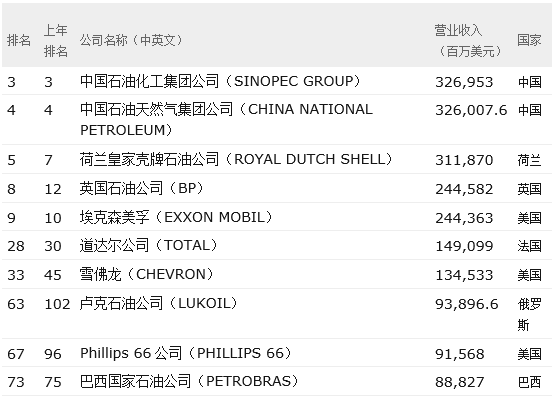This screenshot has height=399, width=555.
Task: Select the 俄罗斯 country cell
Action: pyautogui.click(x=530, y=314)
